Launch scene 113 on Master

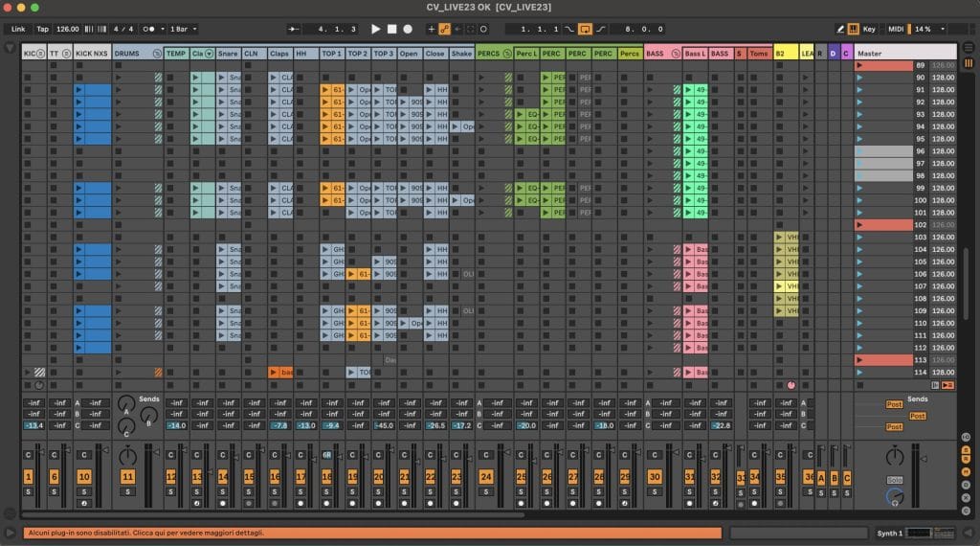[859, 359]
